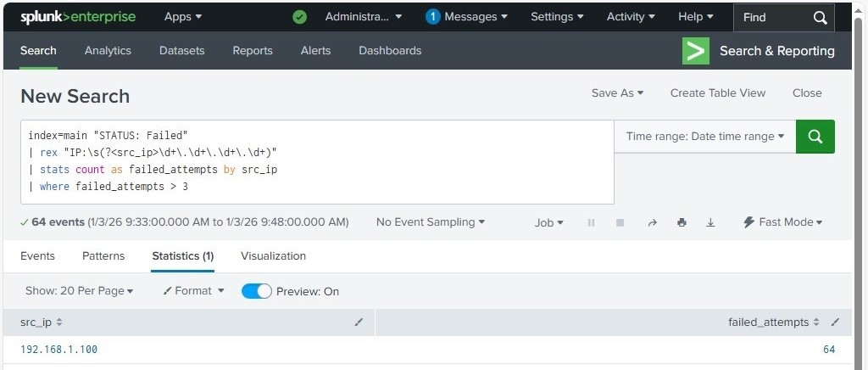
Task: Open the Help dropdown menu
Action: pos(696,17)
